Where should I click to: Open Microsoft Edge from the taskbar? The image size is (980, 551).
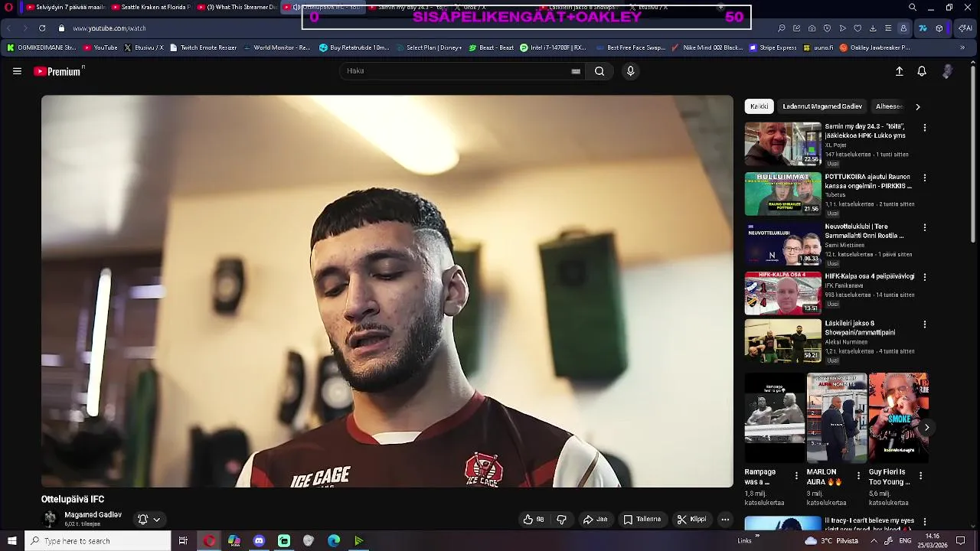pos(334,541)
